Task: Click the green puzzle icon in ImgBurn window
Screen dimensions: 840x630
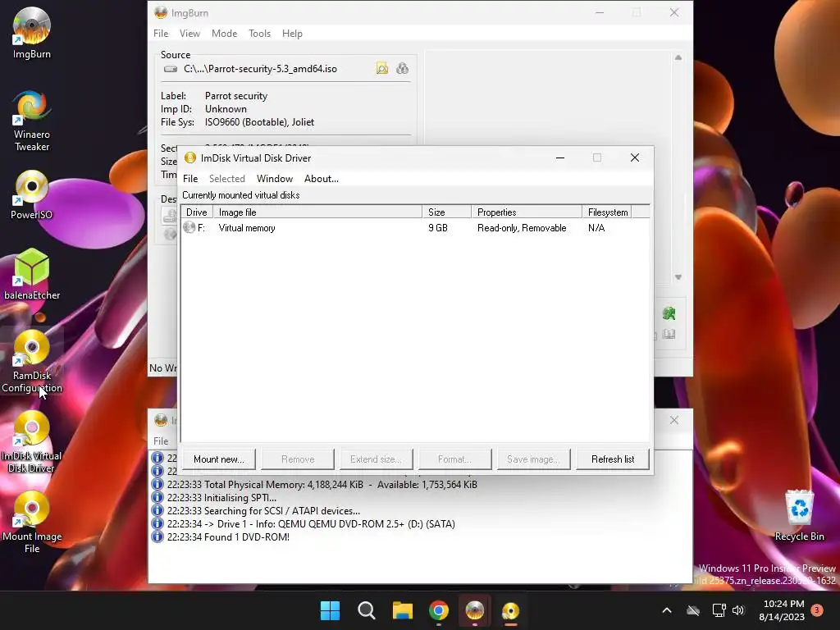Action: (669, 313)
